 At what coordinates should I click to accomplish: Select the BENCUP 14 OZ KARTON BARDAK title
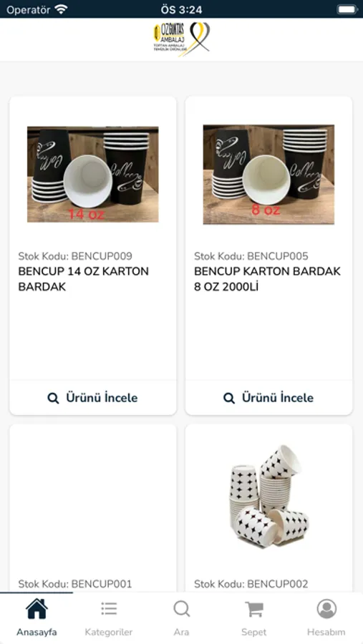(84, 279)
